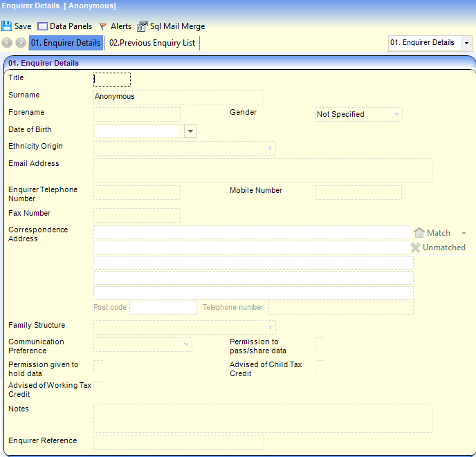Click the Match address house icon
Viewport: 476px width, 457px height.
click(419, 233)
